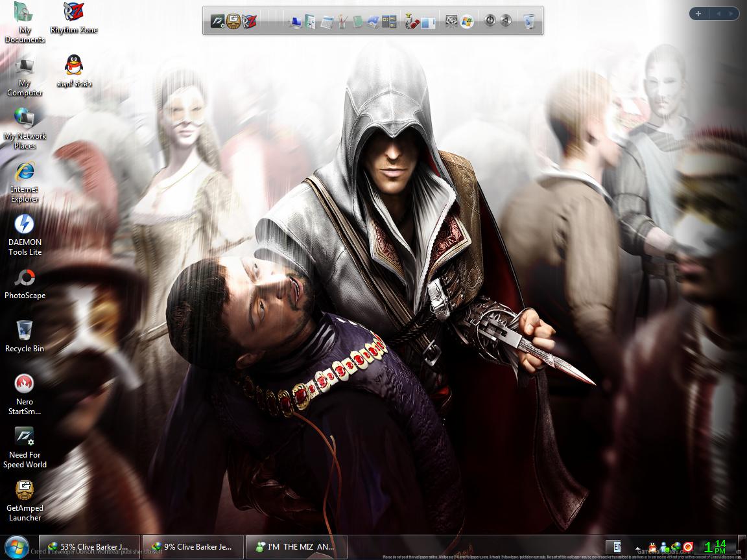This screenshot has width=747, height=560.
Task: Click the Messenger buddy tray icon
Action: (x=664, y=547)
